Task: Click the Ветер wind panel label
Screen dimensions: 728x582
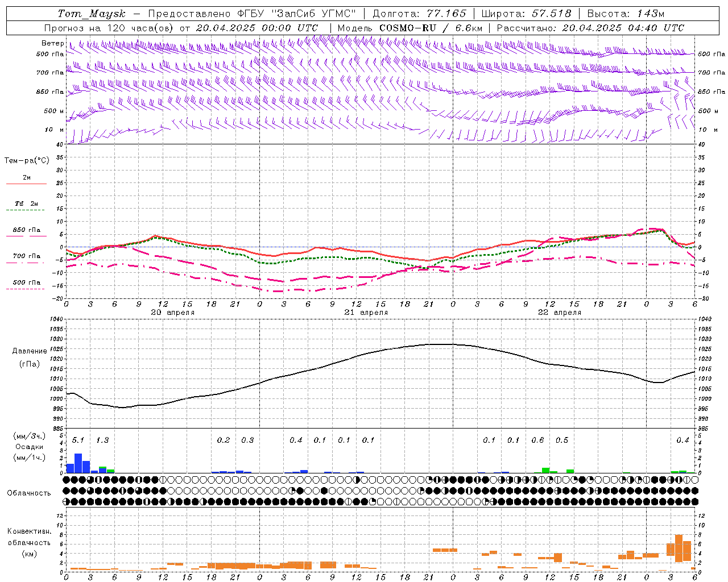Action: click(x=53, y=43)
